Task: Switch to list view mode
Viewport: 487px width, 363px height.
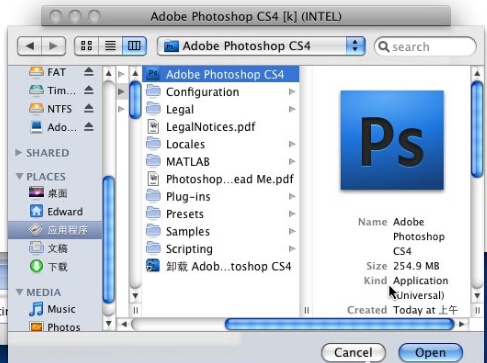Action: click(110, 46)
